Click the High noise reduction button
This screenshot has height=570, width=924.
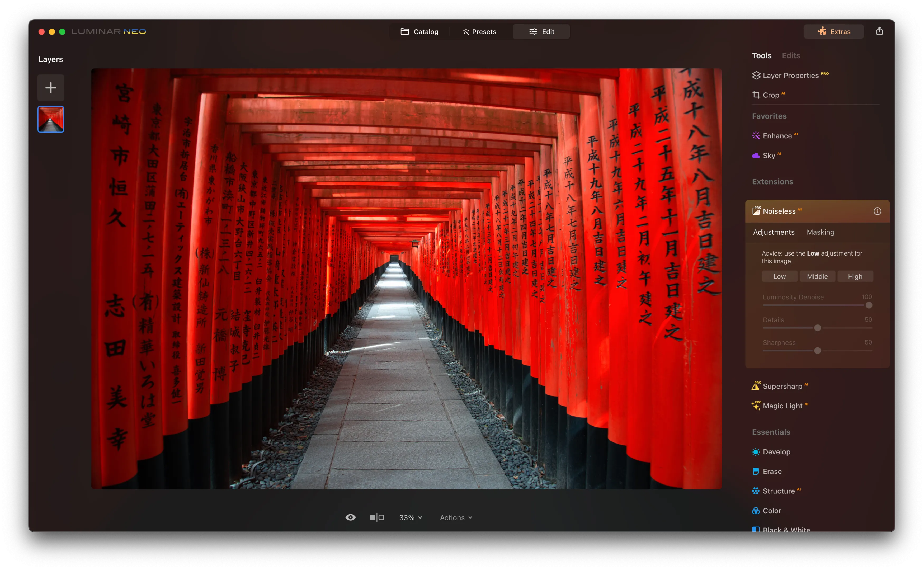click(x=855, y=276)
